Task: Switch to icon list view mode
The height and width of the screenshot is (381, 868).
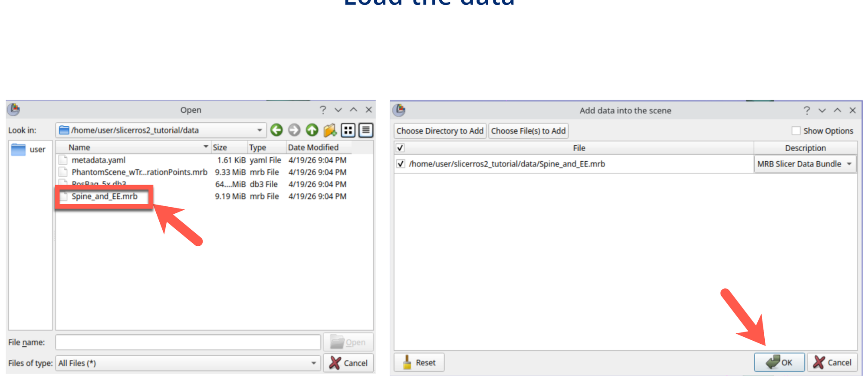Action: pyautogui.click(x=348, y=130)
